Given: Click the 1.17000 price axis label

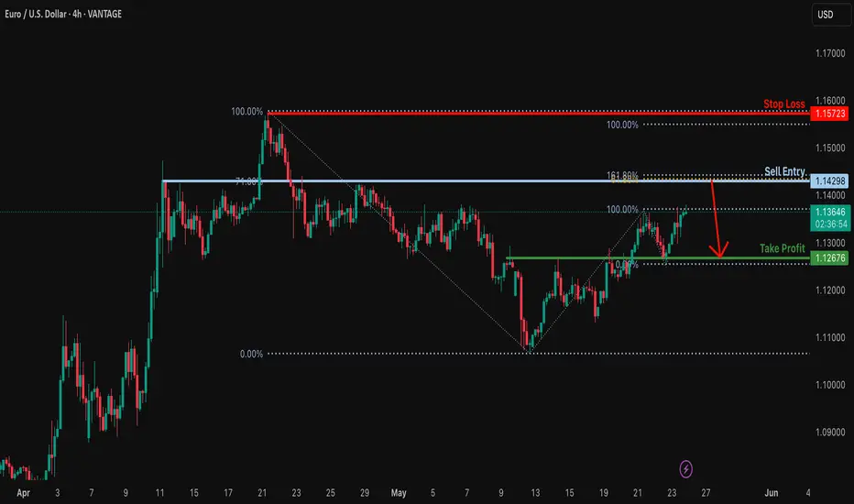Looking at the screenshot, I should (x=830, y=53).
